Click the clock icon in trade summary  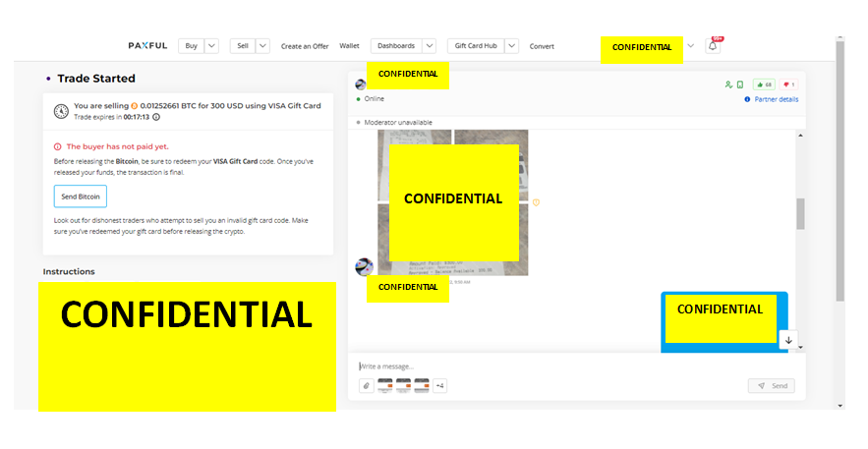coord(61,111)
